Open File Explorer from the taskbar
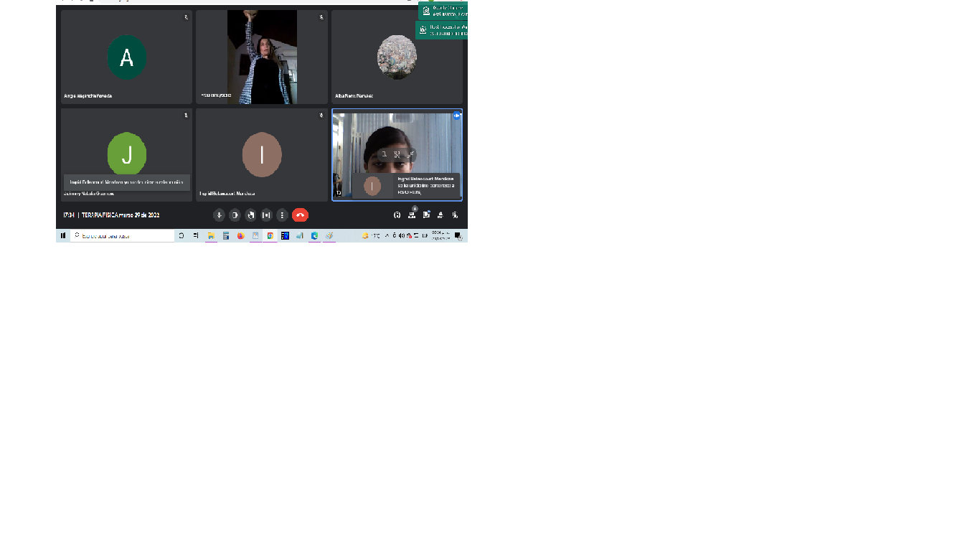Image resolution: width=980 pixels, height=551 pixels. tap(211, 235)
